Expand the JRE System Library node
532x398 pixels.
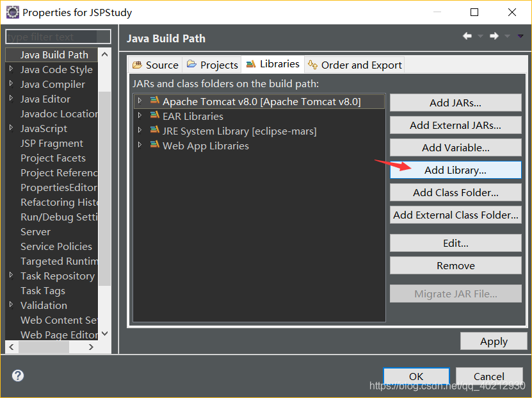tap(140, 130)
